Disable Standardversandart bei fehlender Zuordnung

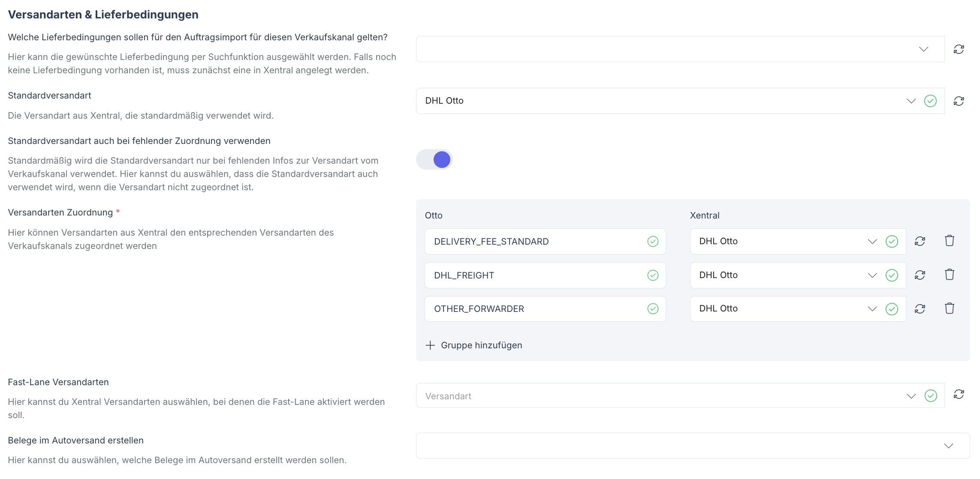pos(434,159)
